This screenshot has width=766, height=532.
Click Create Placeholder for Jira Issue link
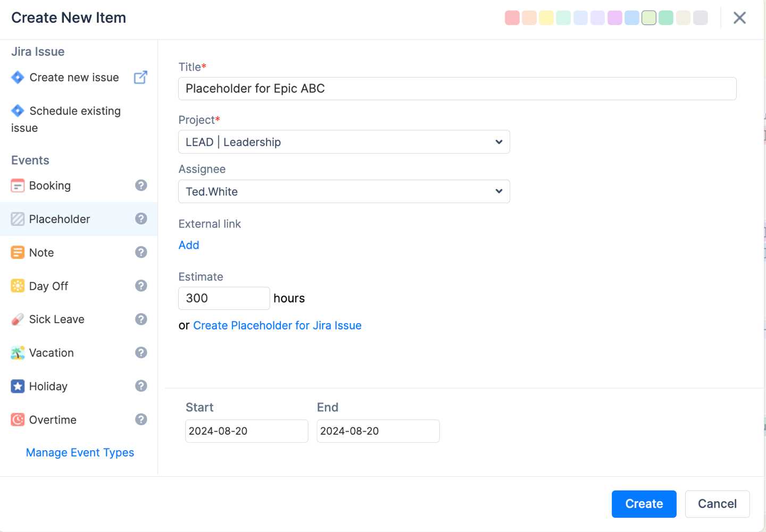click(x=277, y=326)
